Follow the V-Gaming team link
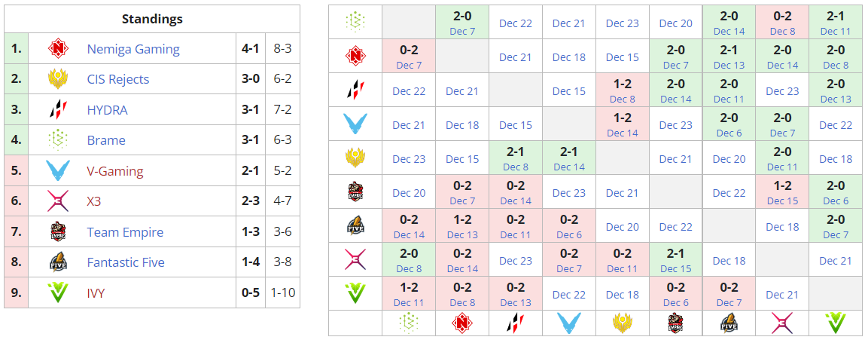This screenshot has width=868, height=343. [115, 171]
